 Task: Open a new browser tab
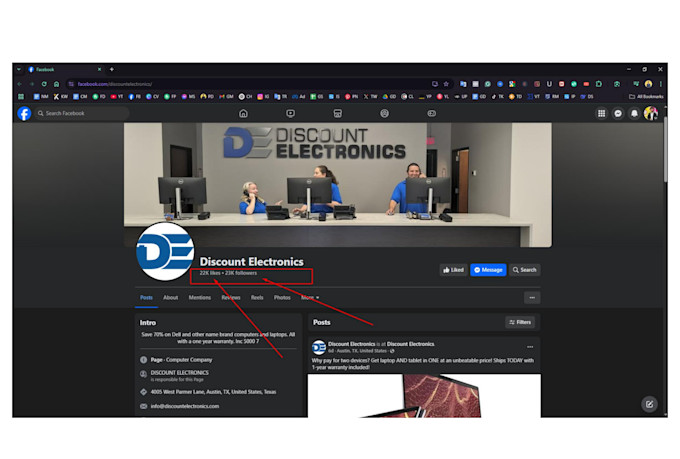pos(111,69)
